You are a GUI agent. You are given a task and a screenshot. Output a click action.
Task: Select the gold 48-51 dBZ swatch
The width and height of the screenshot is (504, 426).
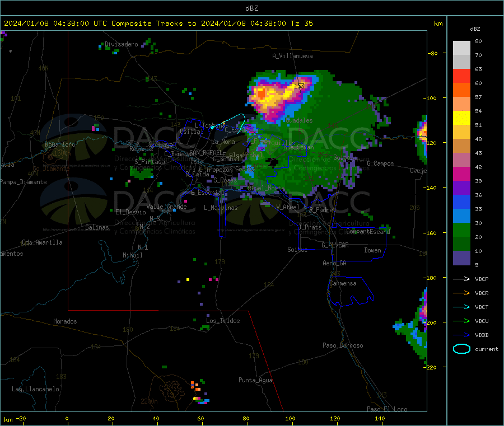[461, 132]
